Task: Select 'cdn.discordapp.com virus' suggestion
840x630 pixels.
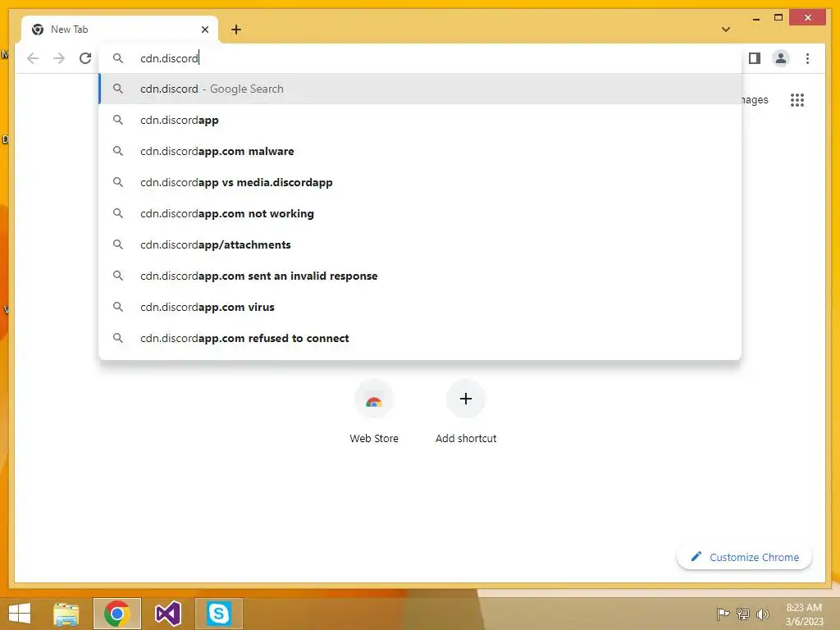Action: pyautogui.click(x=420, y=307)
